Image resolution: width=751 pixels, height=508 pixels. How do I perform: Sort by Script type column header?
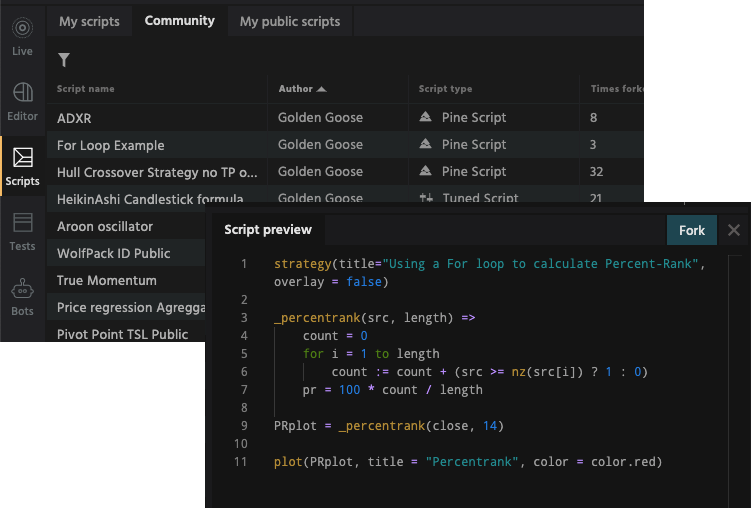point(445,89)
